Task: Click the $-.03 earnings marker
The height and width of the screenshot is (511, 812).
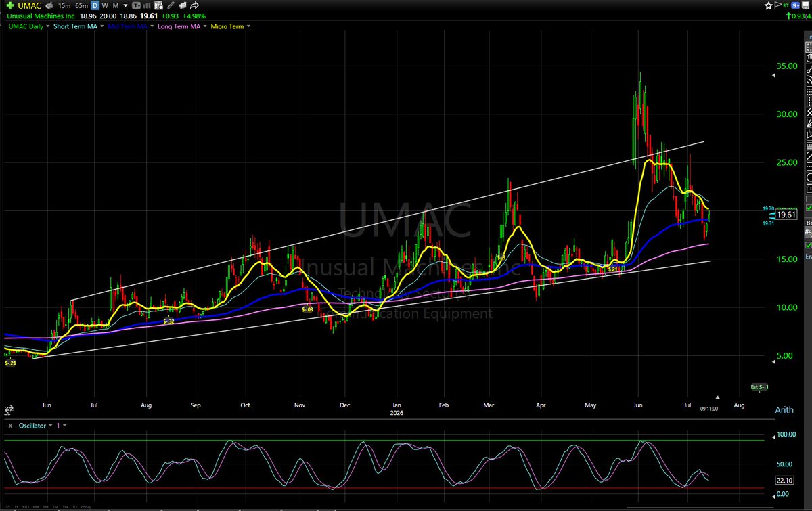Action: [308, 309]
